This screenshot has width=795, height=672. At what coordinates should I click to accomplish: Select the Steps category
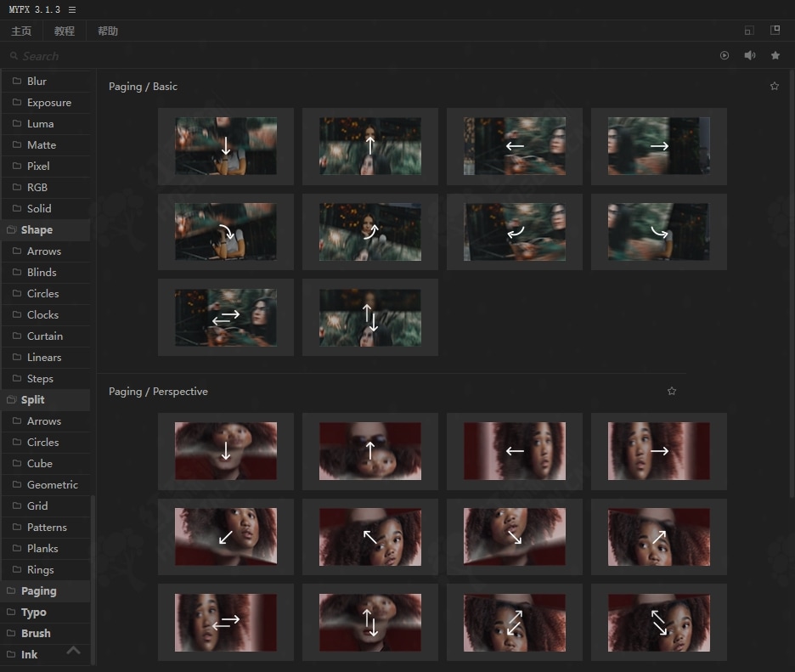tap(46, 379)
